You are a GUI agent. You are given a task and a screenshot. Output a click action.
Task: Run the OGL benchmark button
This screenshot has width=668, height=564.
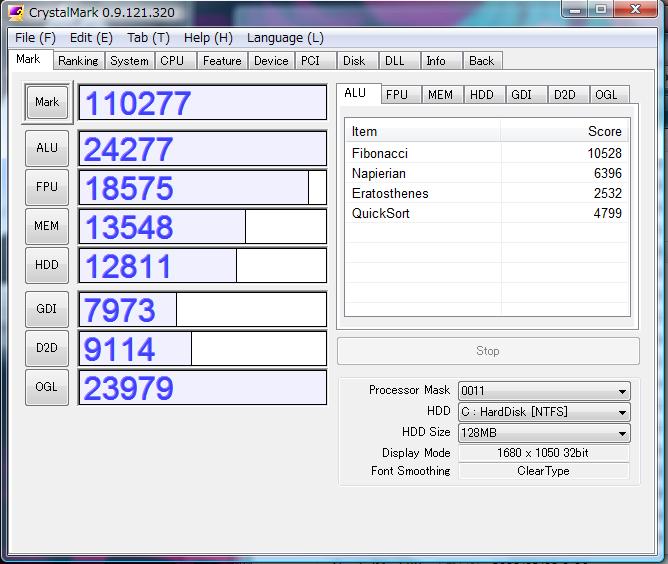pyautogui.click(x=47, y=387)
